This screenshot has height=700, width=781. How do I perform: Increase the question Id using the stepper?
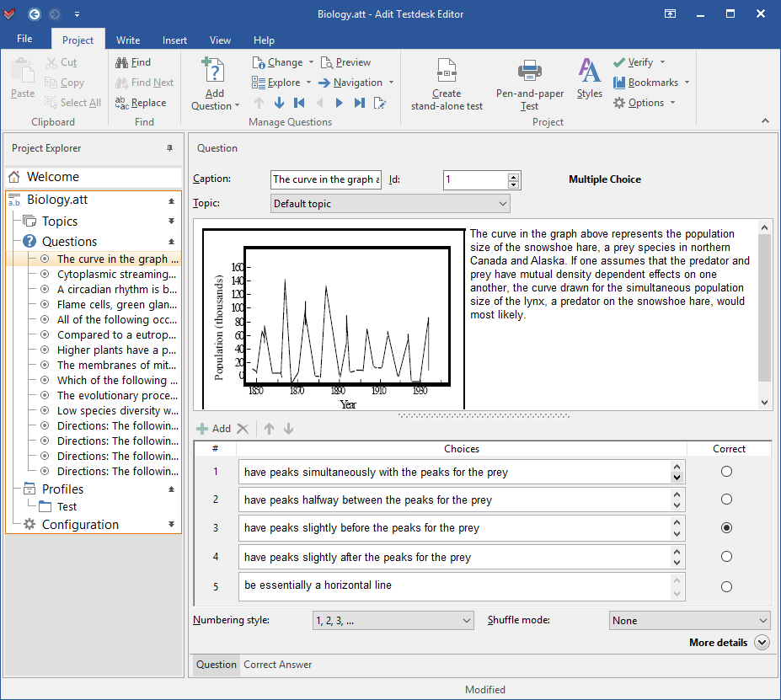click(x=514, y=176)
